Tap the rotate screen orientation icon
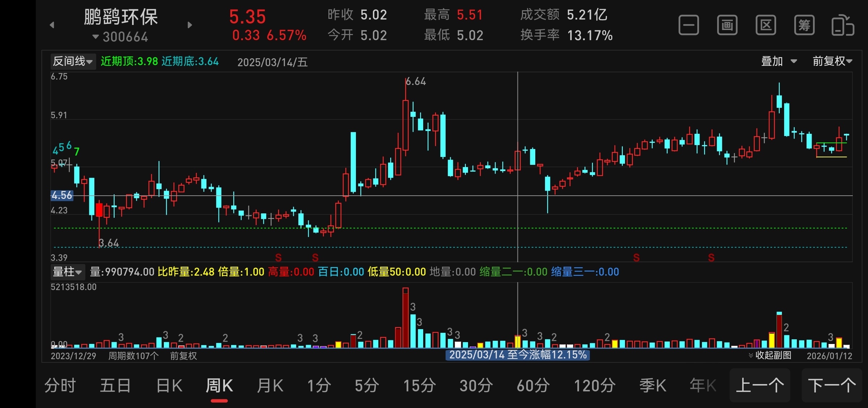868x408 pixels. pyautogui.click(x=843, y=25)
